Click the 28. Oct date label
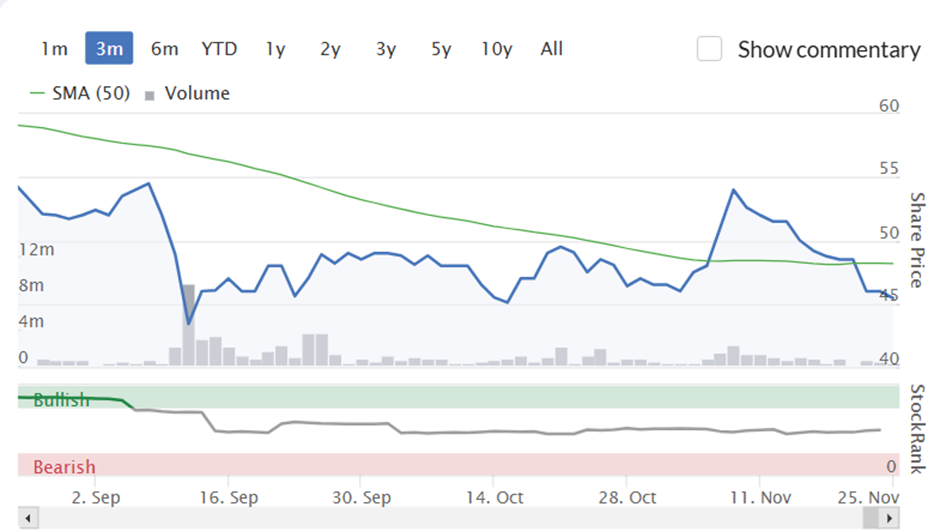The image size is (940, 531). pyautogui.click(x=627, y=497)
